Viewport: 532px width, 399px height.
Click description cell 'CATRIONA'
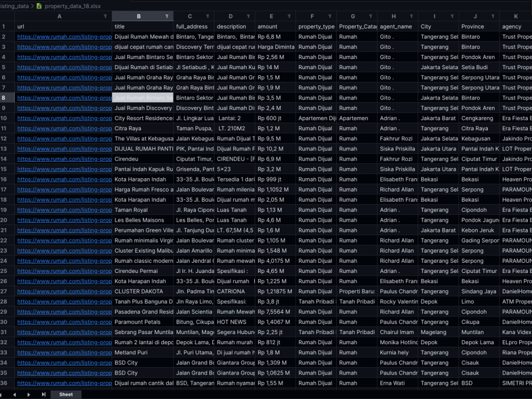(x=235, y=291)
